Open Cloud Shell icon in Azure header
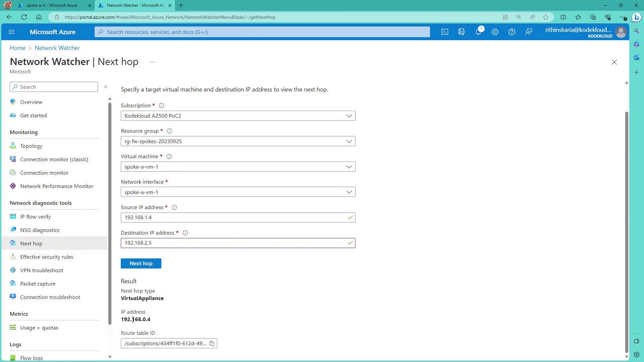Image resolution: width=644 pixels, height=362 pixels. click(x=445, y=32)
